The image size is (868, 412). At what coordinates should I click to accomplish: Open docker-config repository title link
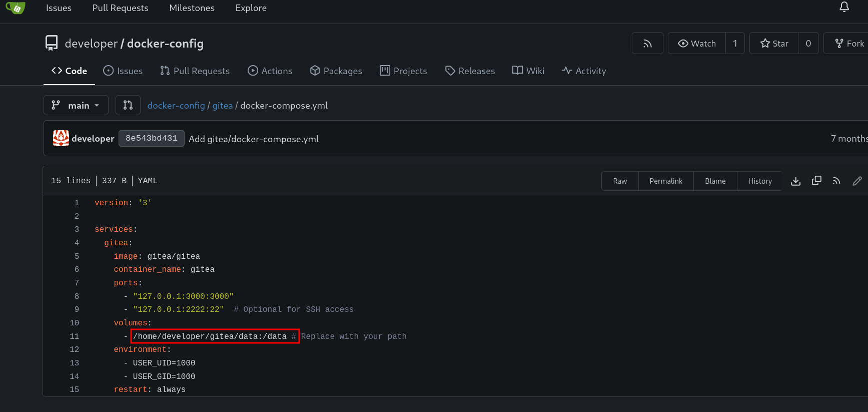[x=165, y=44]
